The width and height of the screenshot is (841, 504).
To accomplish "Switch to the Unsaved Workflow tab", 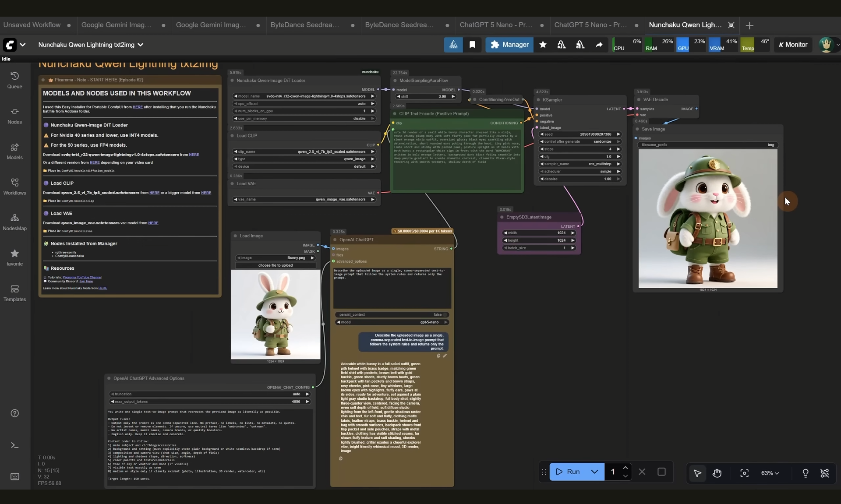I will [32, 25].
